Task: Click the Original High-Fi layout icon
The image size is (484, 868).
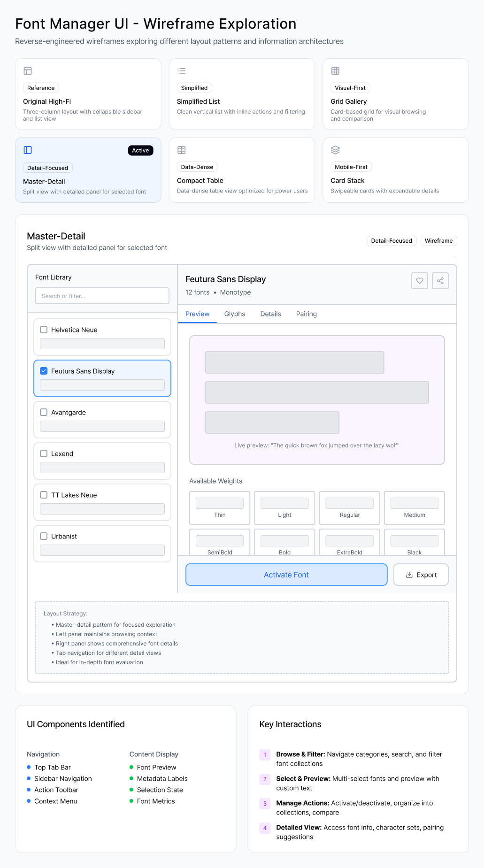Action: [x=28, y=71]
